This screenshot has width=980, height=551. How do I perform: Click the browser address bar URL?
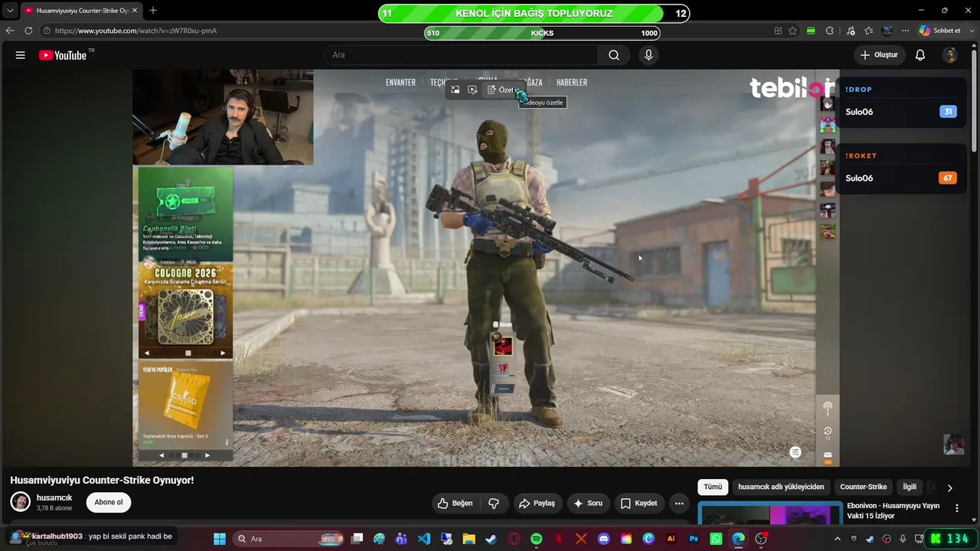[136, 31]
